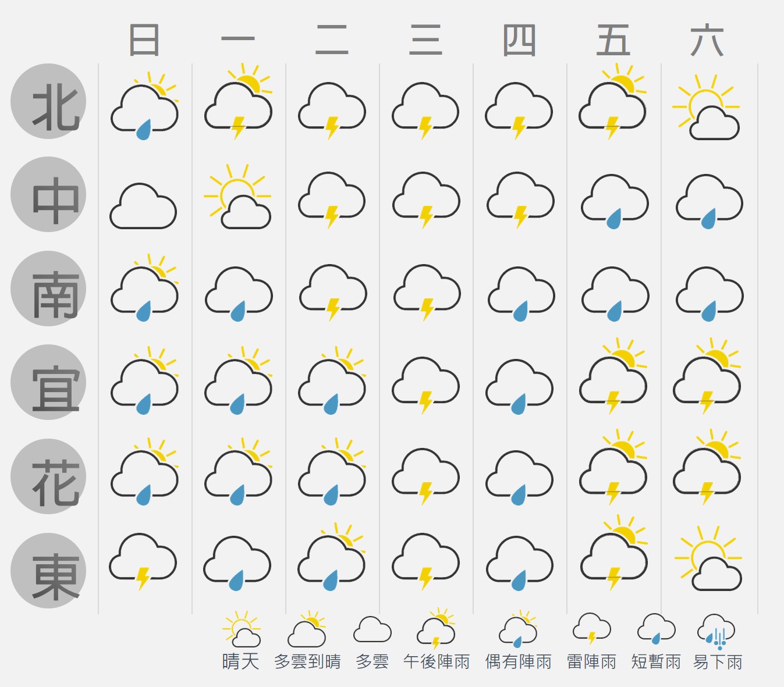The width and height of the screenshot is (784, 687).
Task: Click the legend label 偶有陣雨
Action: pyautogui.click(x=519, y=661)
